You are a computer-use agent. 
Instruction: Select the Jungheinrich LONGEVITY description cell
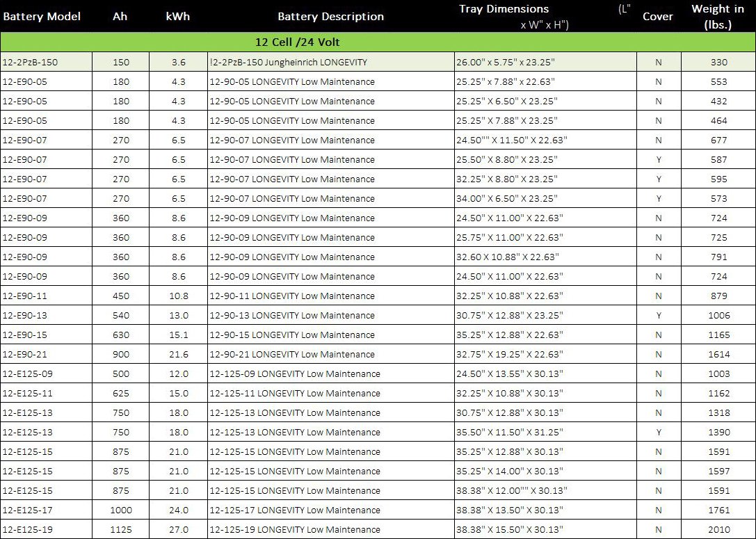288,62
